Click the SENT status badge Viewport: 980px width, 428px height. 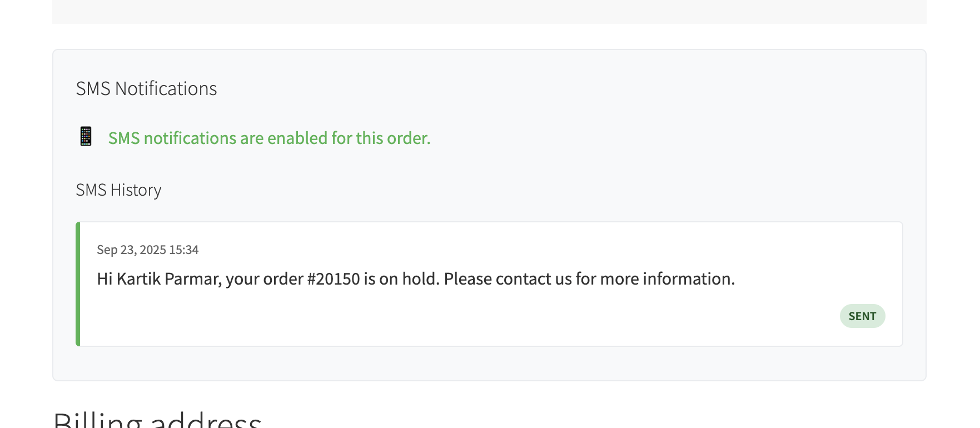pos(862,316)
